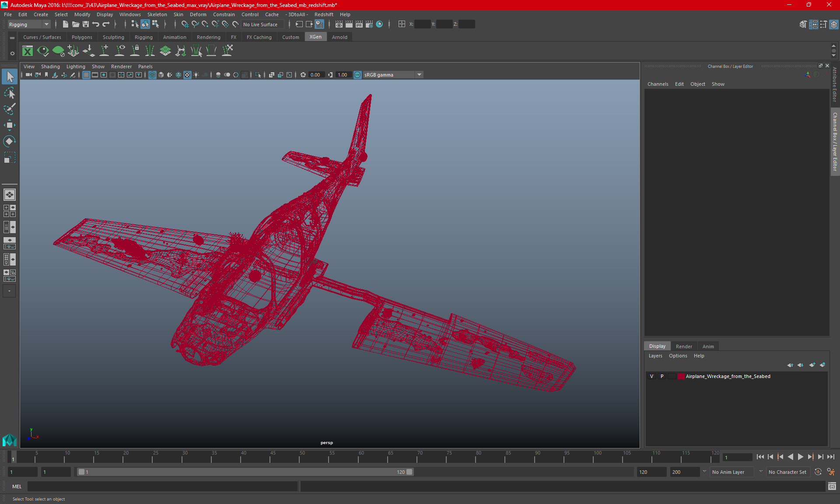Switch to the Polygons shelf tab
The width and height of the screenshot is (840, 504).
[82, 37]
